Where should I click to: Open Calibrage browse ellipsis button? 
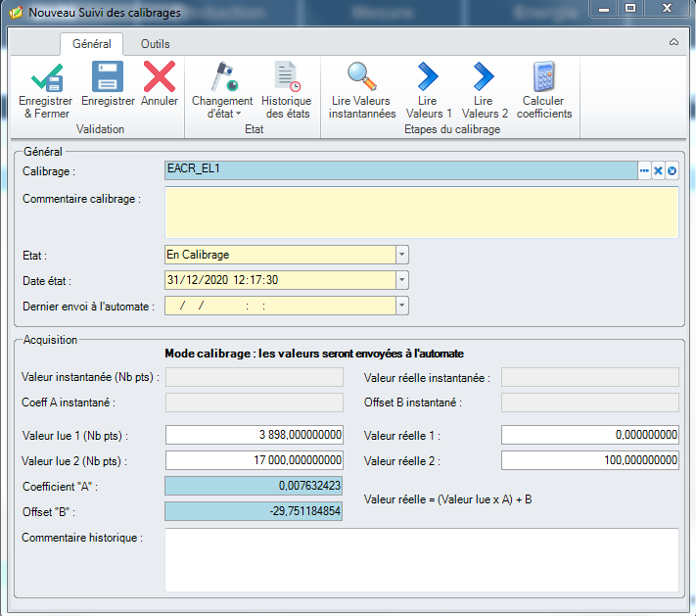tap(644, 170)
